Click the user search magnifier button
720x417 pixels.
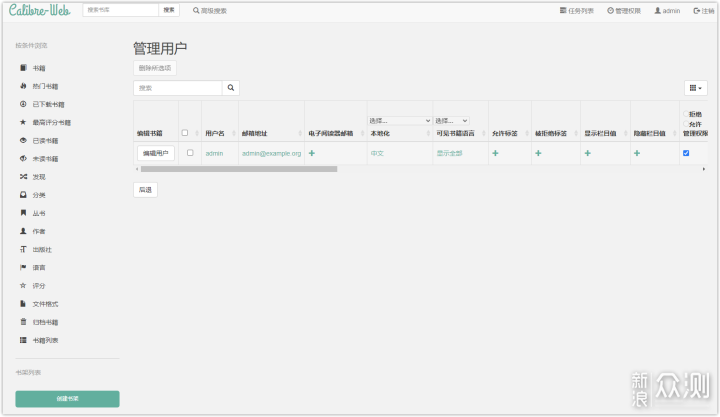coord(231,88)
